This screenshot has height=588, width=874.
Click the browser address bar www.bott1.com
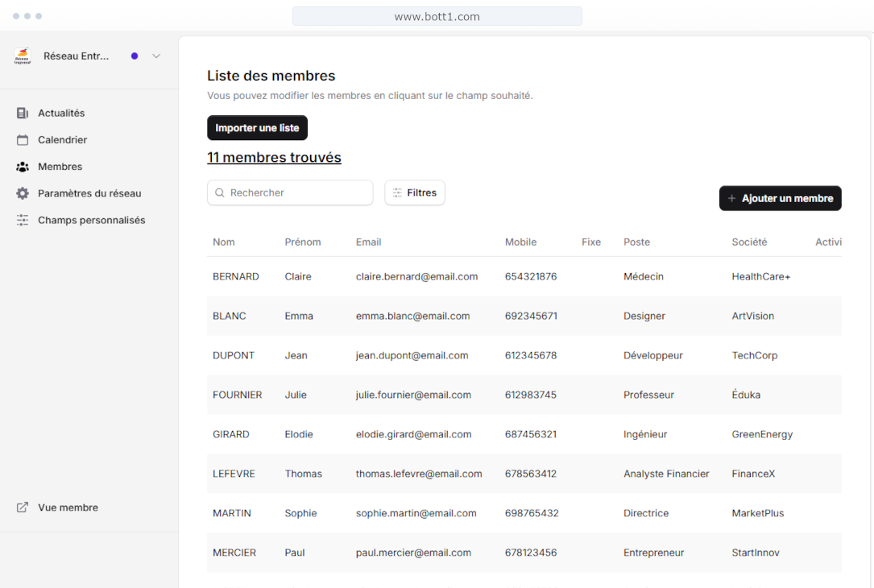pyautogui.click(x=437, y=16)
